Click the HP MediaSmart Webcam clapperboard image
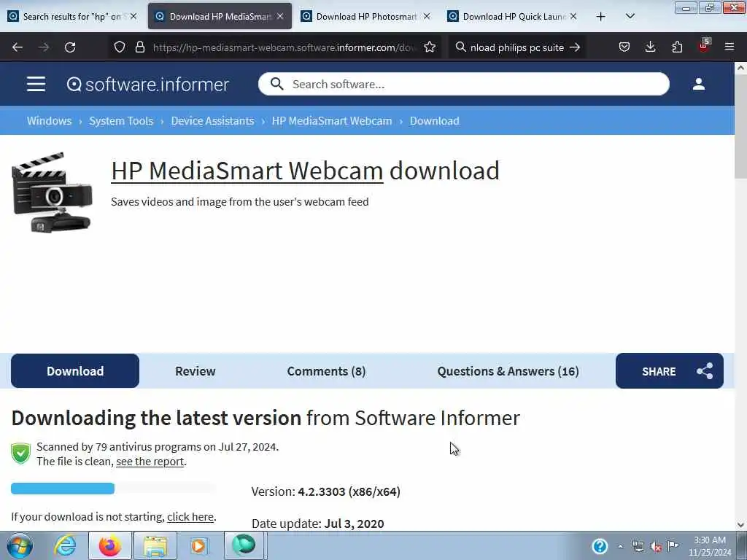 52,192
